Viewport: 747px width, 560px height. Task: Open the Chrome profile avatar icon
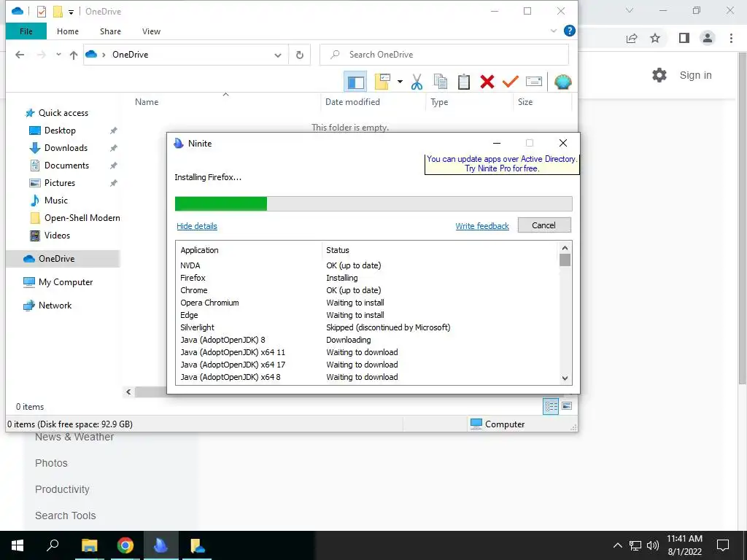click(x=708, y=38)
